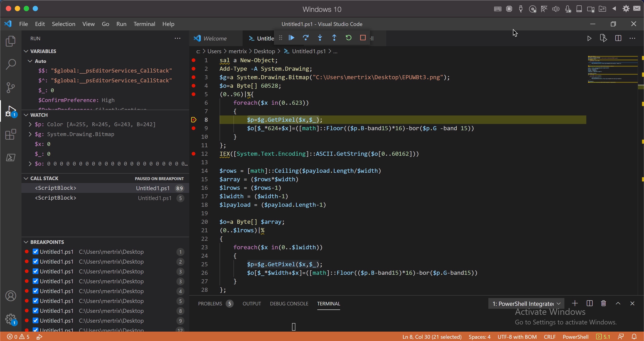Add a new terminal with the plus icon
The width and height of the screenshot is (644, 341).
pos(575,303)
